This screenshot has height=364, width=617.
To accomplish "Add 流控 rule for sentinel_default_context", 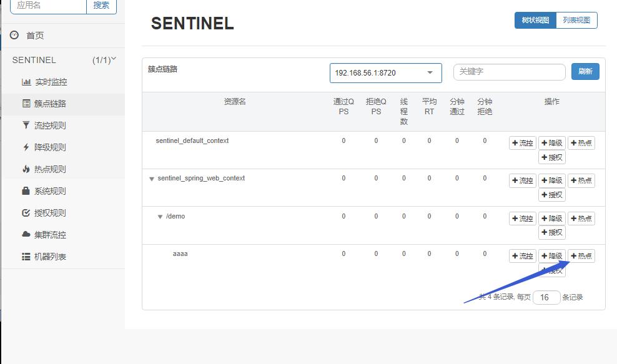I will [523, 143].
